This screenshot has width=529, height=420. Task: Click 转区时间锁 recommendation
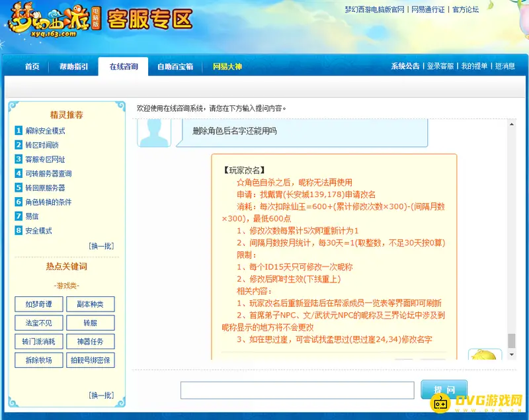42,145
